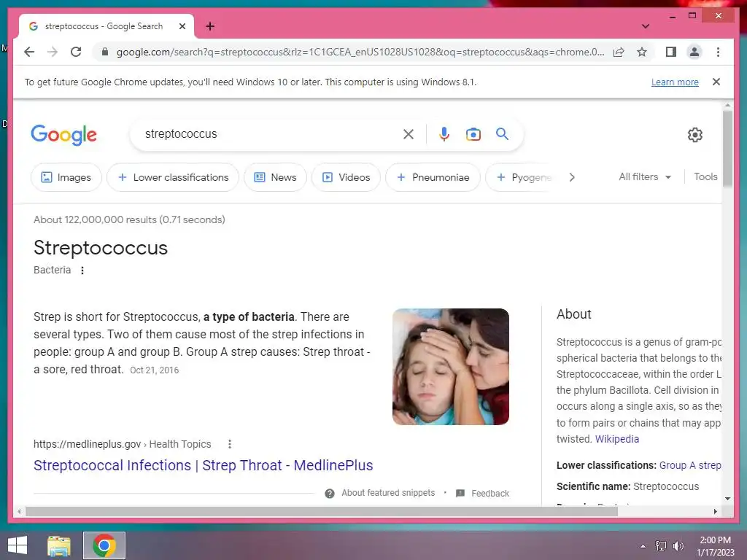Open the Group A strep link
Image resolution: width=747 pixels, height=560 pixels.
pos(690,465)
